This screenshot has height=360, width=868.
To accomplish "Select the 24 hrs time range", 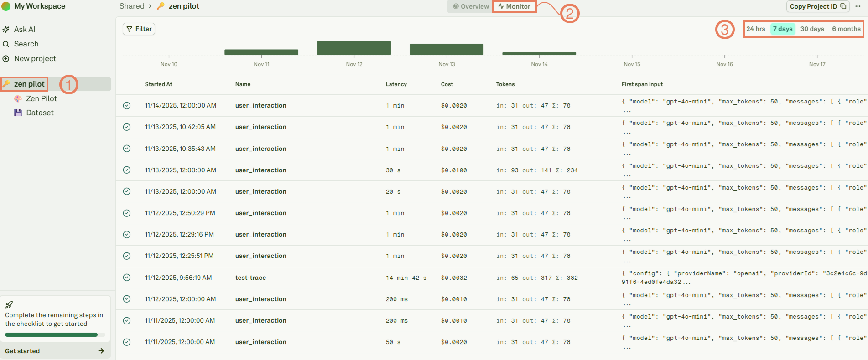I will (756, 29).
